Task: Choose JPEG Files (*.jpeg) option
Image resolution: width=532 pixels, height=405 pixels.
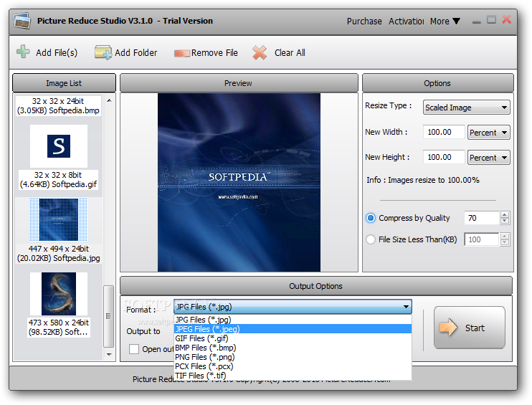Action: click(293, 329)
